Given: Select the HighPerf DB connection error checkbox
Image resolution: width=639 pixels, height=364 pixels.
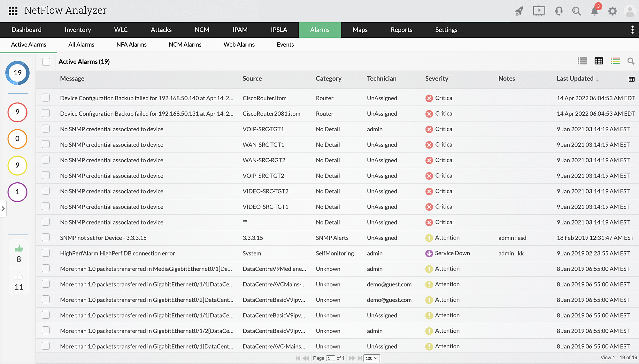Looking at the screenshot, I should [46, 253].
